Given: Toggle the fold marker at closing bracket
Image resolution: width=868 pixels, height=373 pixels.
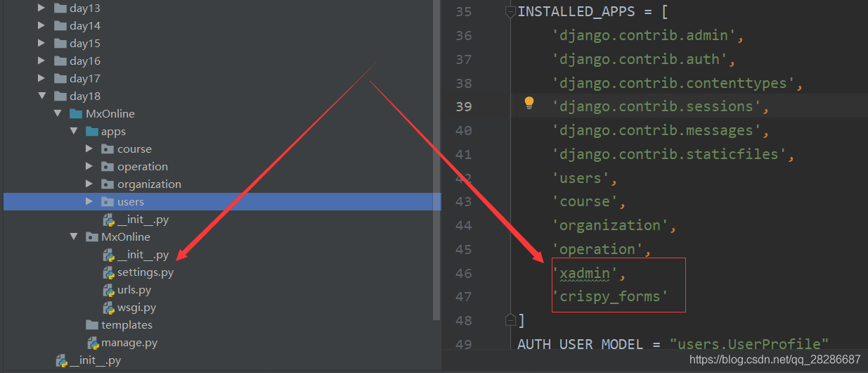Looking at the screenshot, I should (x=511, y=320).
